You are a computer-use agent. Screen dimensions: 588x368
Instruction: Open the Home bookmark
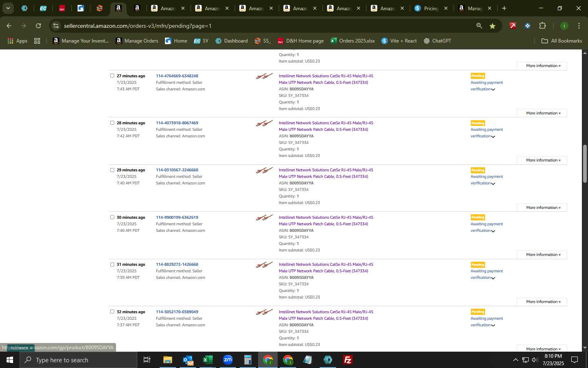pyautogui.click(x=176, y=41)
